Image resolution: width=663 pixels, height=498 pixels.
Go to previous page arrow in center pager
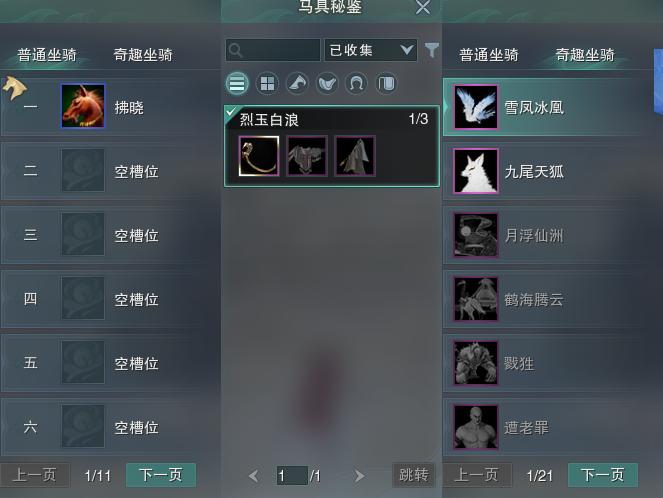coord(254,476)
